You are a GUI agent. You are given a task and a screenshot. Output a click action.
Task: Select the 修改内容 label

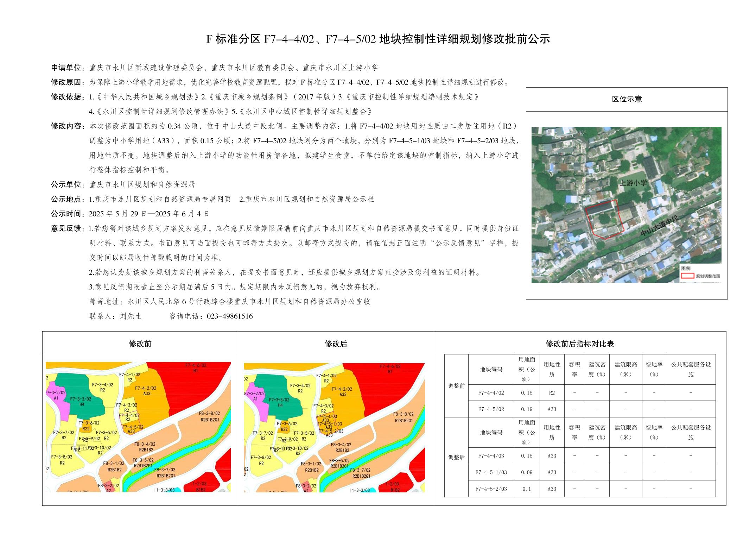[68, 126]
